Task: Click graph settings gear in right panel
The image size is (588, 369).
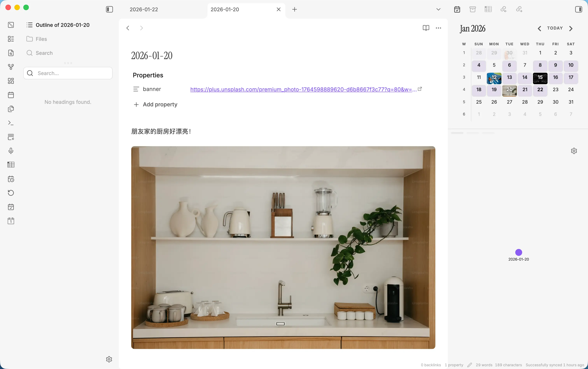Action: pos(574,151)
